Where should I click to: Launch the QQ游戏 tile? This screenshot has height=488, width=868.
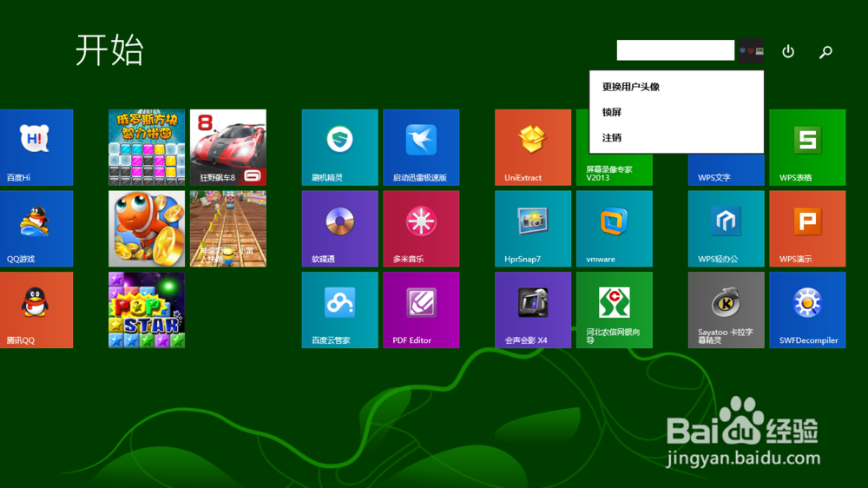pyautogui.click(x=36, y=228)
